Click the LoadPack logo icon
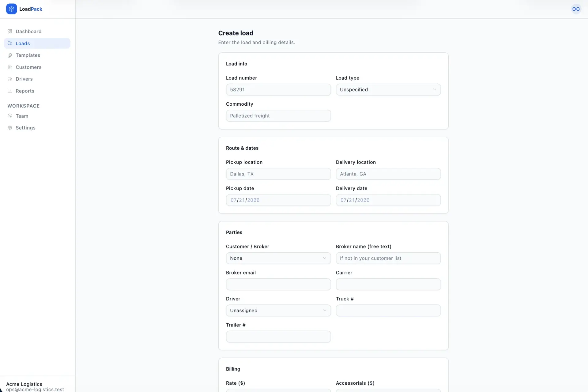This screenshot has width=588, height=392. click(11, 9)
